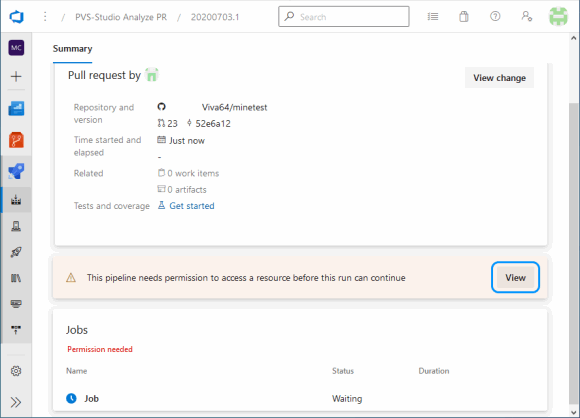Open the Azure DevOps home logo
Viewport: 580px width, 418px height.
pyautogui.click(x=17, y=17)
